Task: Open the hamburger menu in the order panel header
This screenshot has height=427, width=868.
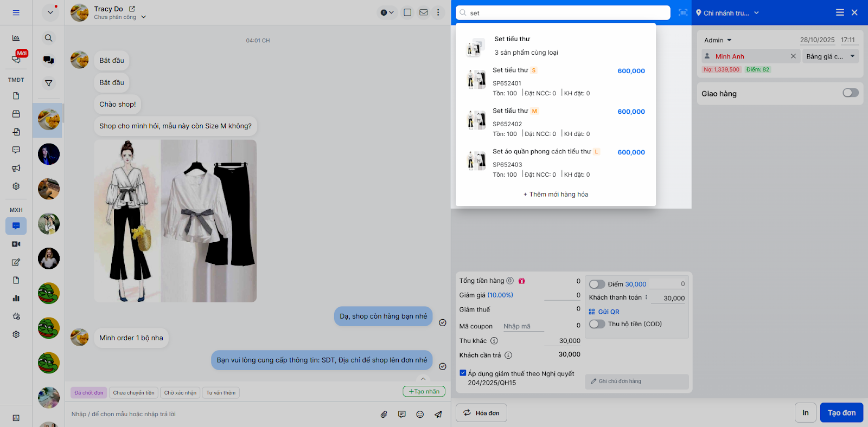Action: pyautogui.click(x=840, y=12)
